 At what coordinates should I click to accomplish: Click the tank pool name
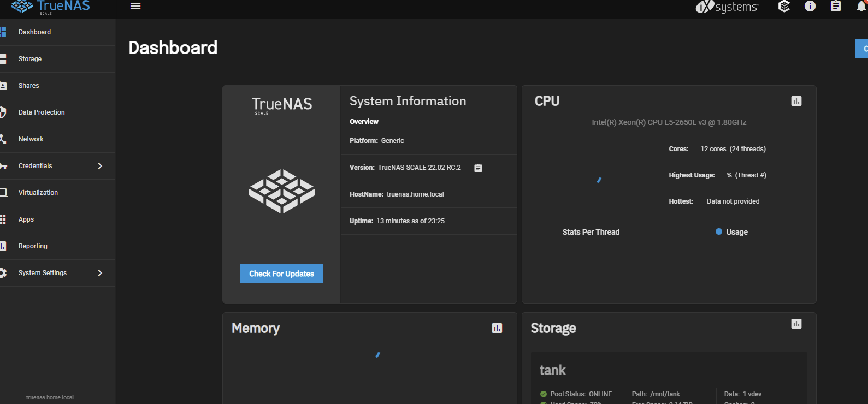coord(553,370)
